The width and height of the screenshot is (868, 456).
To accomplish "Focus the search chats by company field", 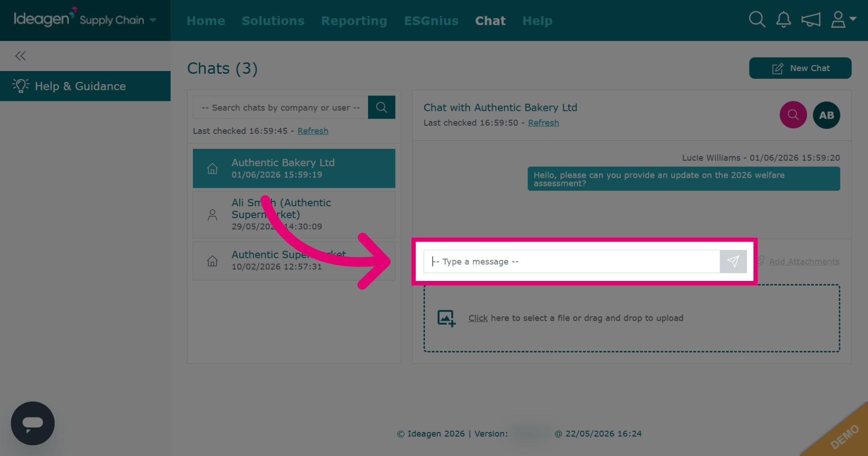I will (280, 107).
